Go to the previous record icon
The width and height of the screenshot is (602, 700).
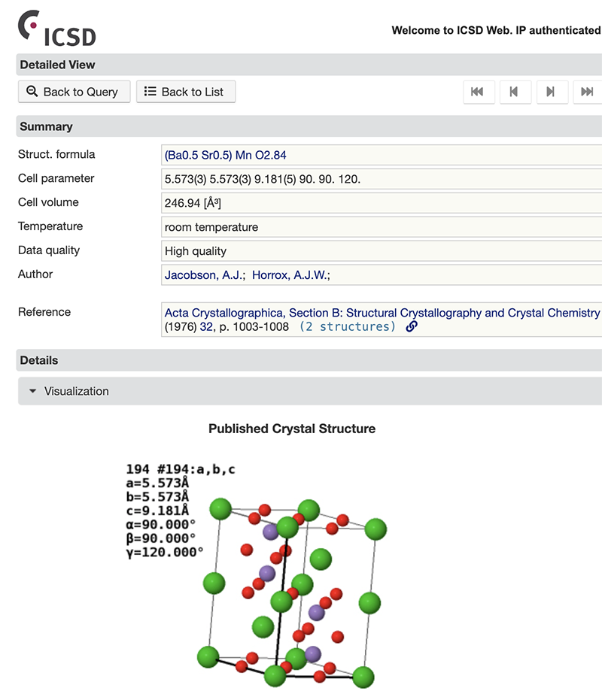(515, 91)
